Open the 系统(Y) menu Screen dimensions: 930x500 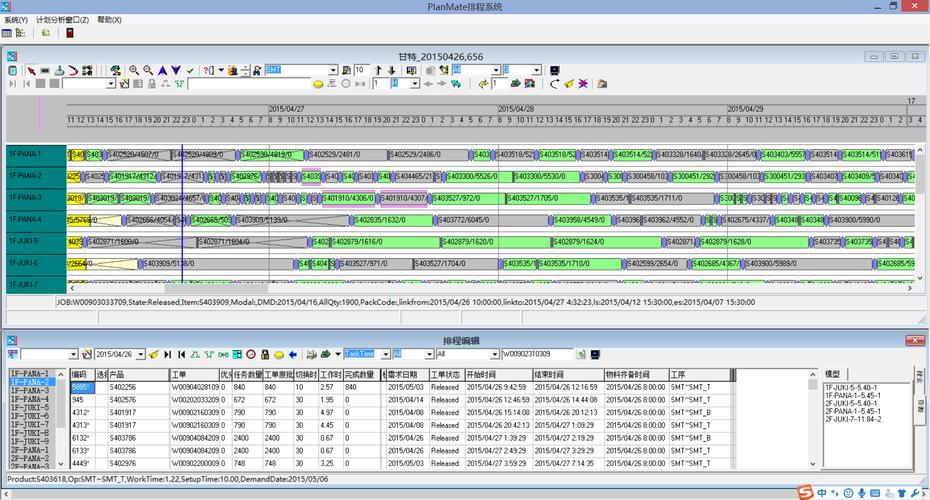(x=15, y=20)
